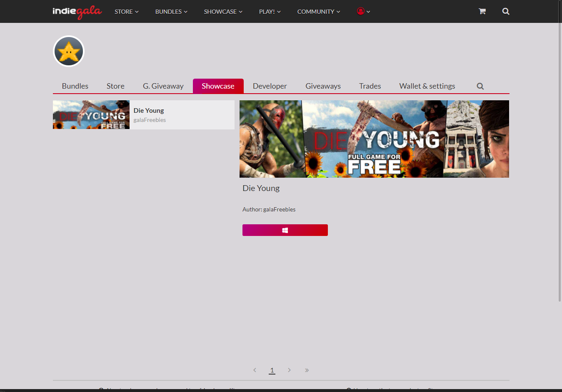This screenshot has height=392, width=562.
Task: Click the large Die Young banner image
Action: [374, 139]
